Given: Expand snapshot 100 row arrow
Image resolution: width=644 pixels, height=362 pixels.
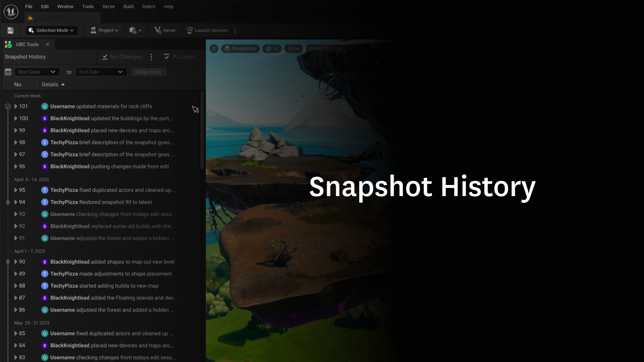Looking at the screenshot, I should click(16, 118).
